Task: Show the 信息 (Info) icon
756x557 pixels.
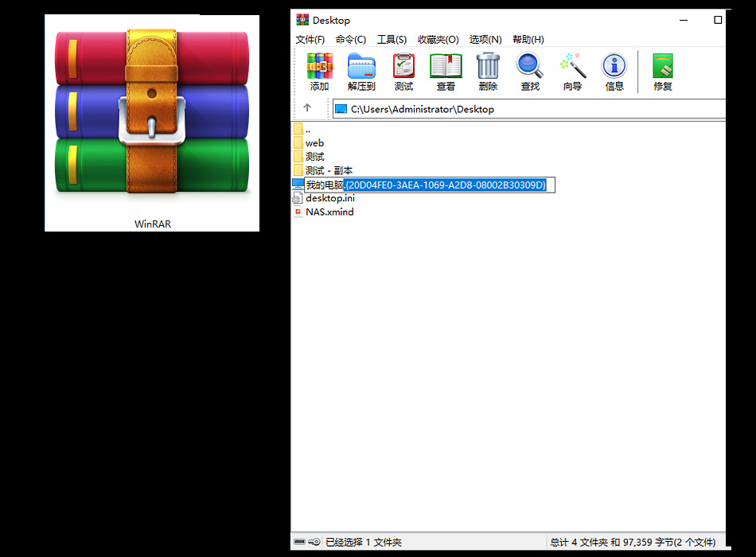Action: click(614, 72)
